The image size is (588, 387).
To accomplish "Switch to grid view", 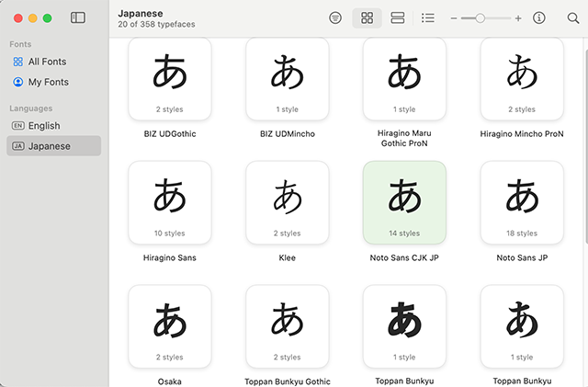I will coord(367,17).
